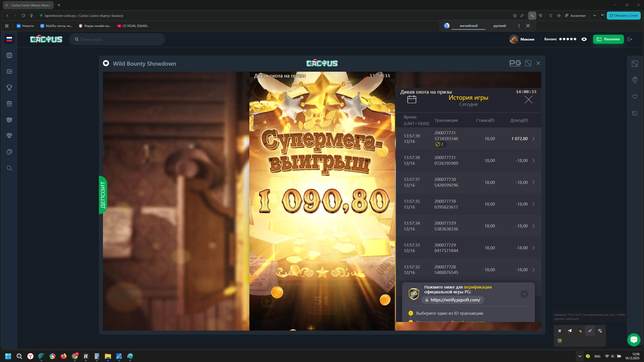Expand the 13:57:32 transaction row details
This screenshot has width=644, height=362.
coord(533,270)
